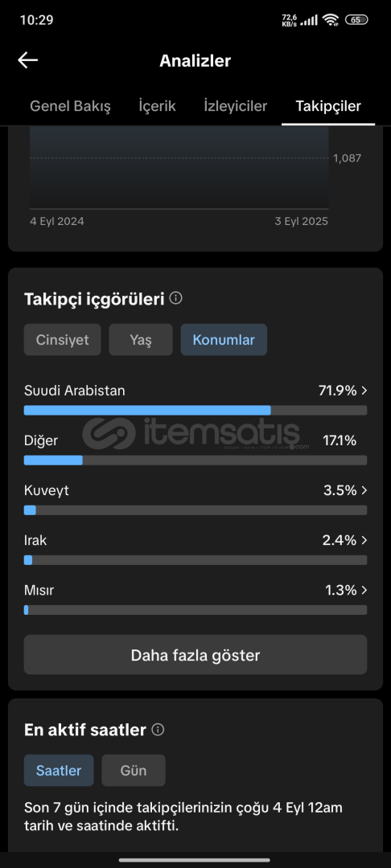391x868 pixels.
Task: Open the İzleyiciler tab
Action: point(236,106)
